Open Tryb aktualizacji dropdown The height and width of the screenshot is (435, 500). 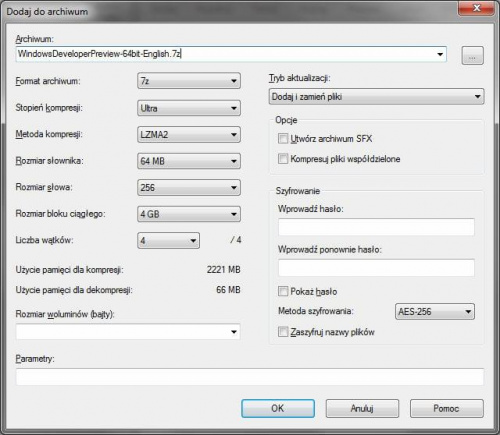point(376,97)
